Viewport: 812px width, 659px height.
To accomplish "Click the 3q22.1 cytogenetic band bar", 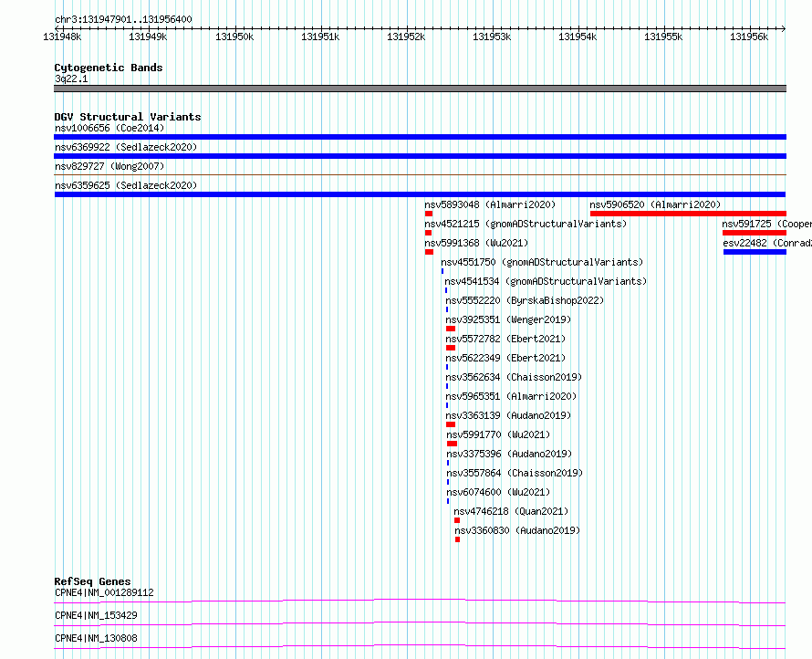I will point(420,89).
